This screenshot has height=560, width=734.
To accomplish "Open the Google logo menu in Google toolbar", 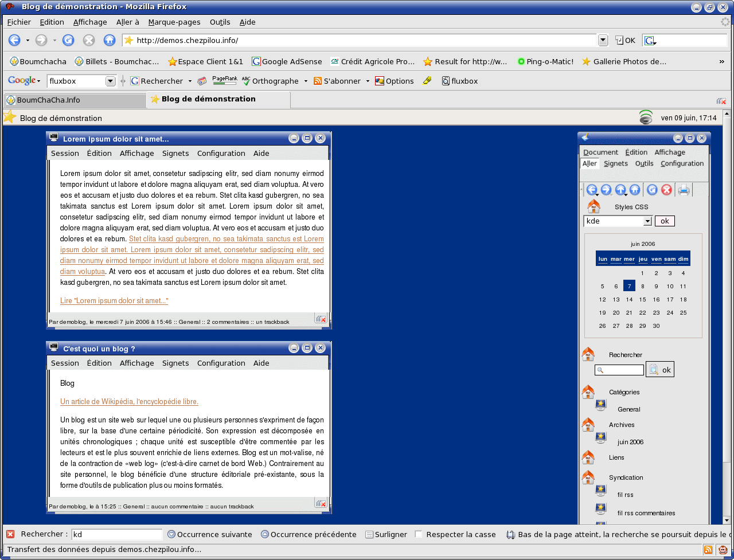I will click(x=24, y=81).
